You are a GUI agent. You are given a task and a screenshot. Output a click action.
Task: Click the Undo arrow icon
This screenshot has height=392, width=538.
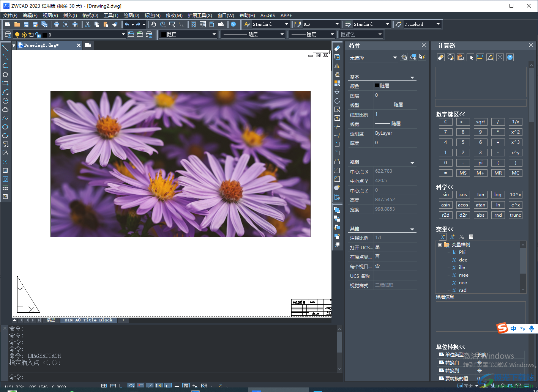pos(127,24)
